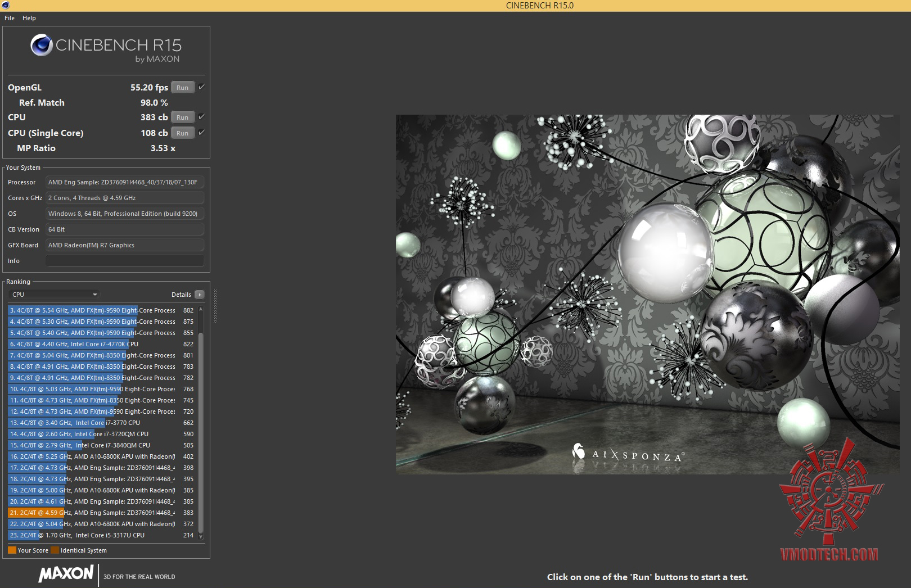911x588 pixels.
Task: Click the Identical System legend swatch
Action: [x=55, y=550]
